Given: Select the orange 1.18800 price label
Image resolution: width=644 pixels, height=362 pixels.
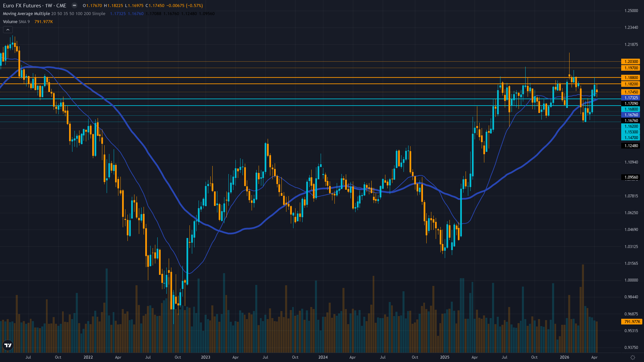Looking at the screenshot, I should pyautogui.click(x=631, y=78).
